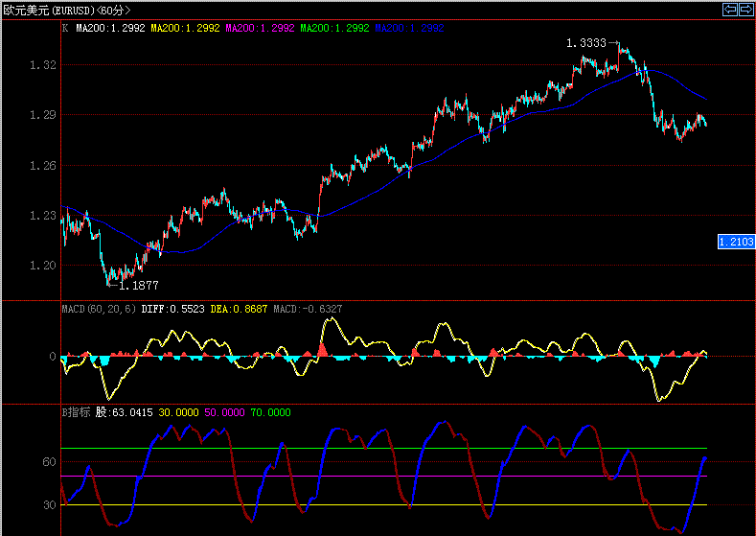Select the yellow 30.0000 level label
This screenshot has height=536, width=756.
click(x=178, y=412)
